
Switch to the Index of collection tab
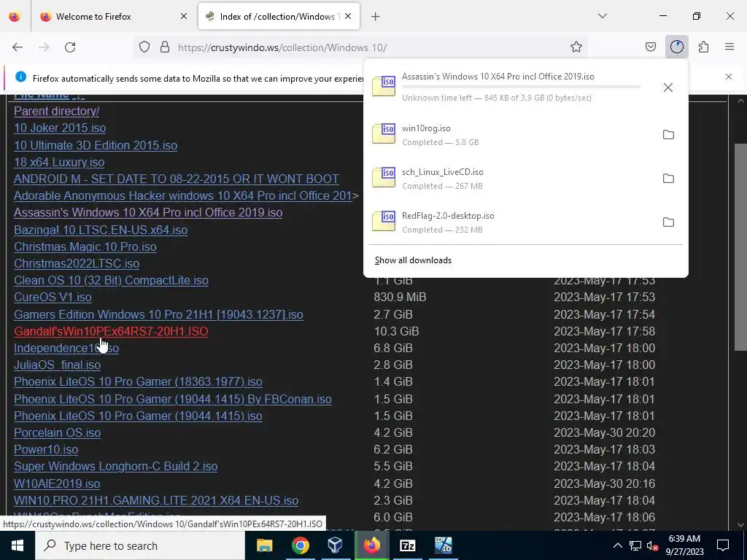click(x=279, y=17)
